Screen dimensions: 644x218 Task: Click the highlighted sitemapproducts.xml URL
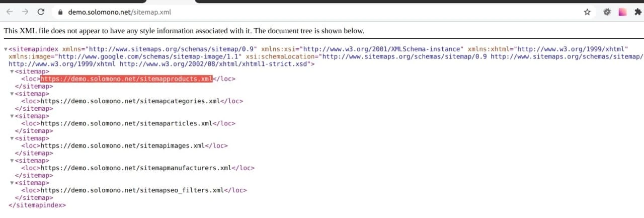click(127, 79)
